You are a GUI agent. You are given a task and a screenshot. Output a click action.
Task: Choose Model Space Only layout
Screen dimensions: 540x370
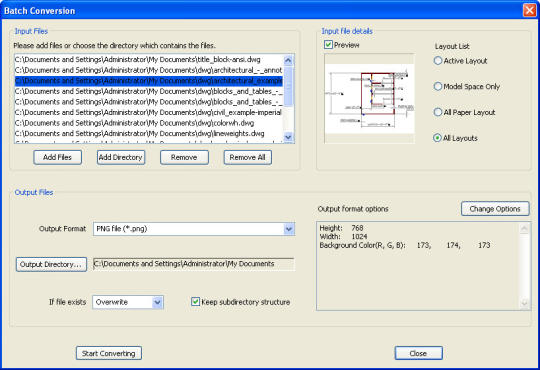coord(438,86)
